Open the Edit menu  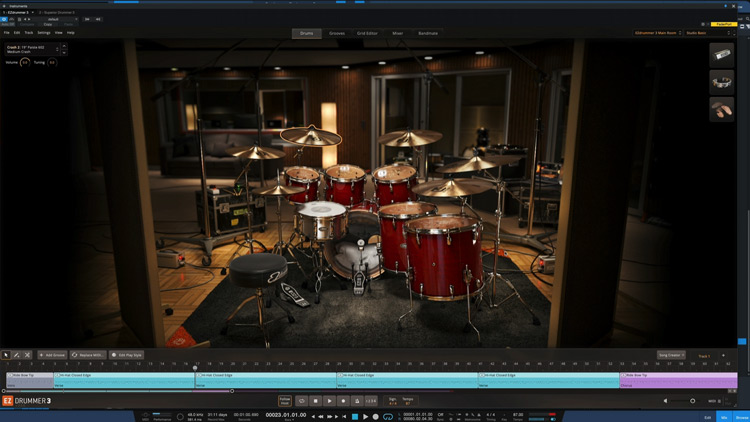[x=17, y=33]
